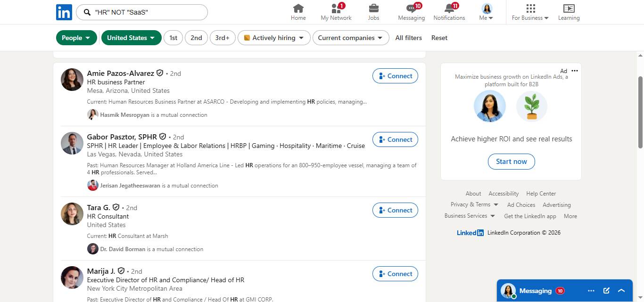644x302 pixels.
Task: Connect with Gabor Pasztor
Action: pyautogui.click(x=395, y=139)
